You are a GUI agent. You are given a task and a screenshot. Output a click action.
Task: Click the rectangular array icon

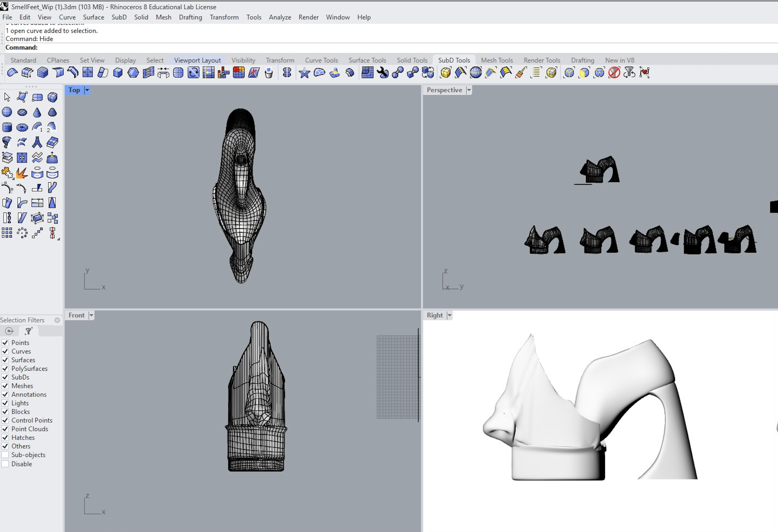point(7,233)
